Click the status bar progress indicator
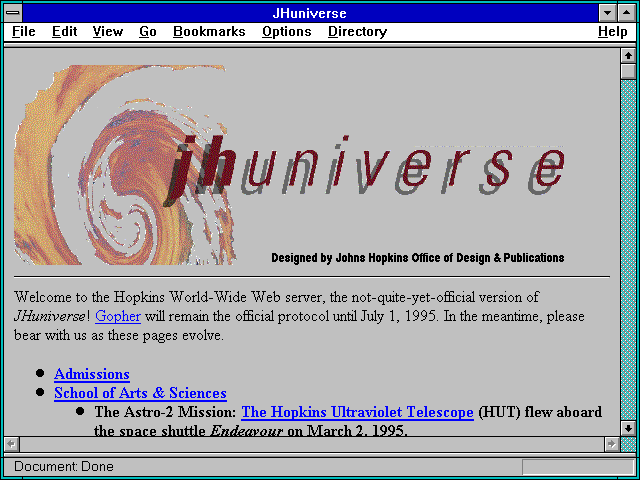Image resolution: width=640 pixels, height=480 pixels. (578, 467)
